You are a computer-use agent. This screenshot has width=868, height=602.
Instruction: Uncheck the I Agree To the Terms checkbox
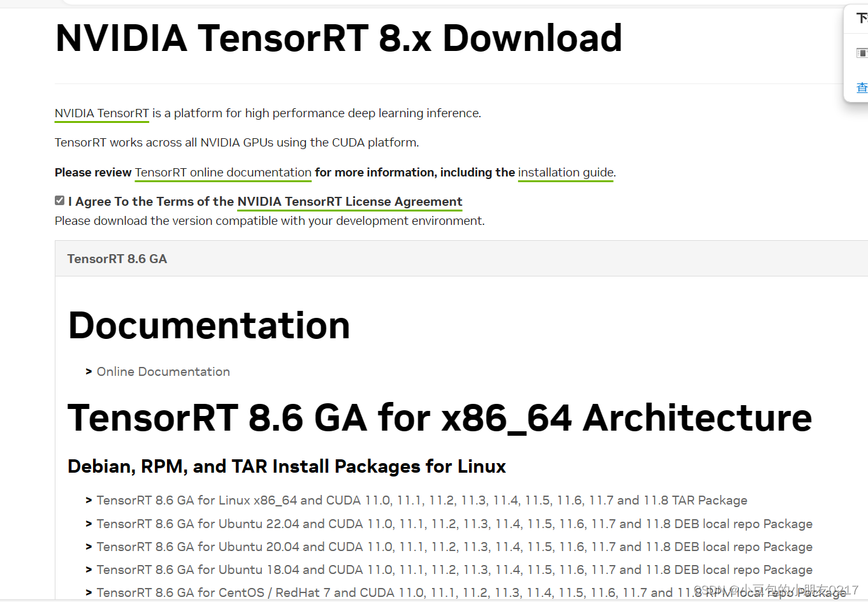tap(59, 201)
